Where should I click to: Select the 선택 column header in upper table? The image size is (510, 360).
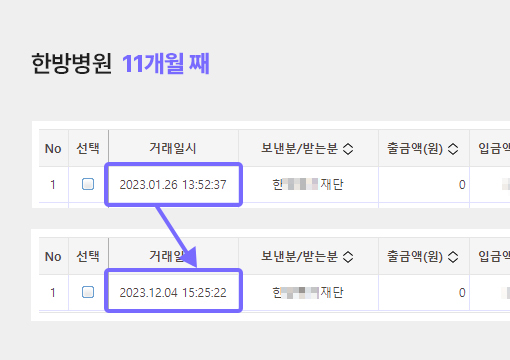[88, 148]
